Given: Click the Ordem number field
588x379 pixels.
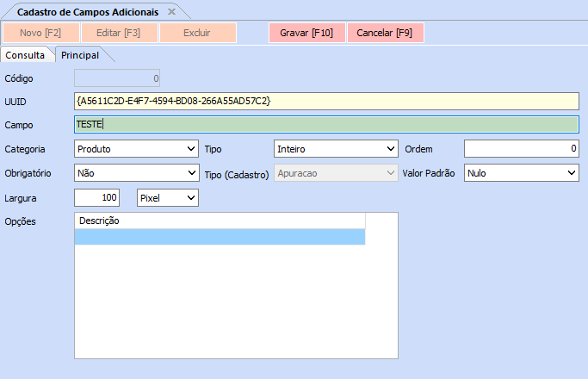Looking at the screenshot, I should coord(521,149).
